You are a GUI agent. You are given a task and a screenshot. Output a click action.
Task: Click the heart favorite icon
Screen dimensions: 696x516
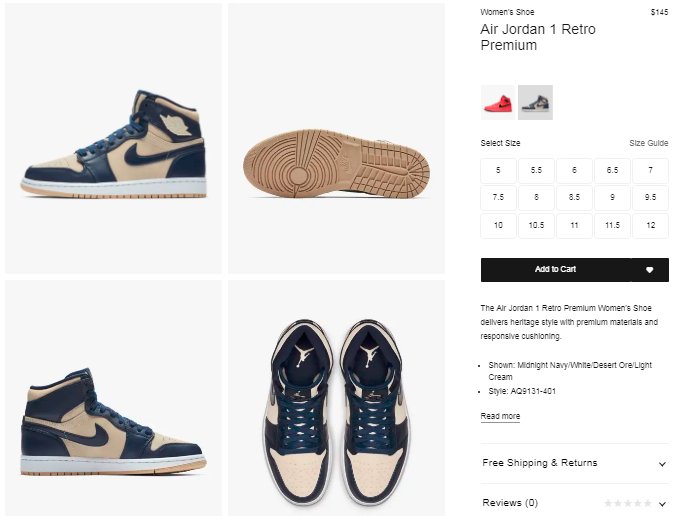(649, 270)
